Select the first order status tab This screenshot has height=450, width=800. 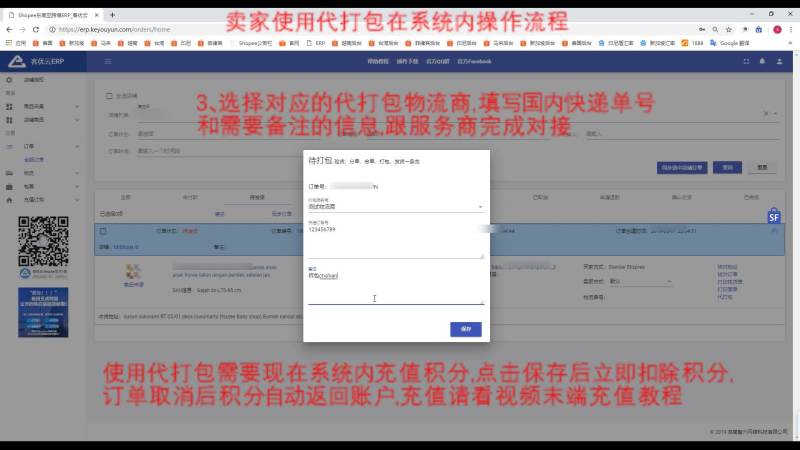tap(126, 197)
